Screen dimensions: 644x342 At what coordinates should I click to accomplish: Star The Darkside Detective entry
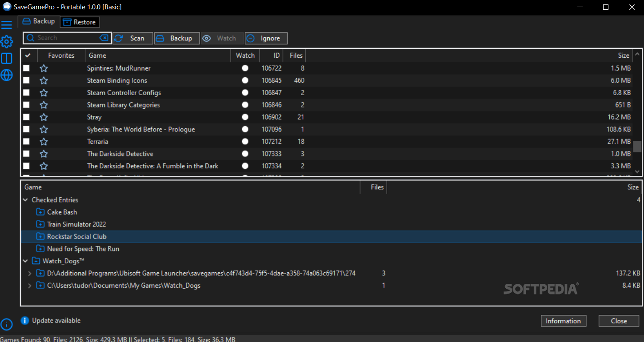(x=44, y=154)
